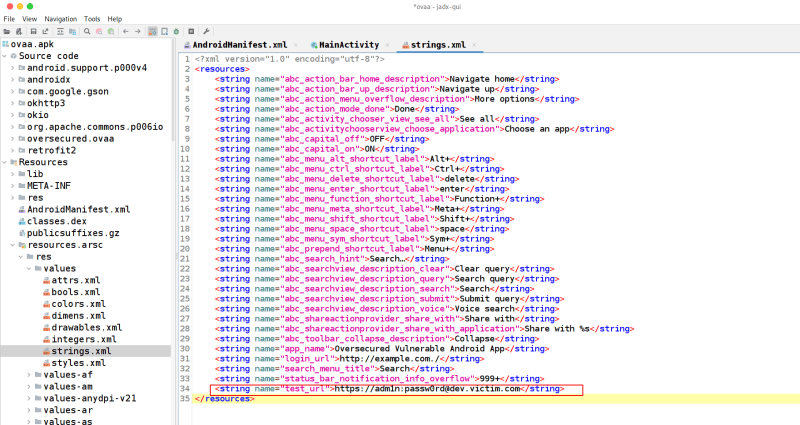Open the Navigation menu

(61, 19)
